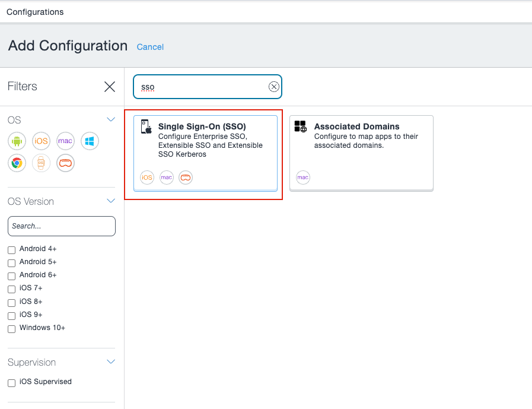Check the iOS Supervised checkbox
532x409 pixels.
[11, 382]
